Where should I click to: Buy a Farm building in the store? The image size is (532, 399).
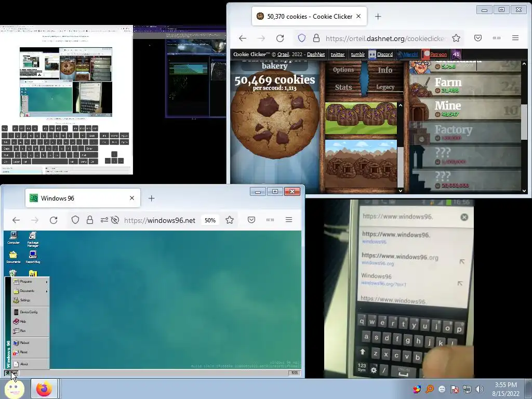(x=465, y=85)
